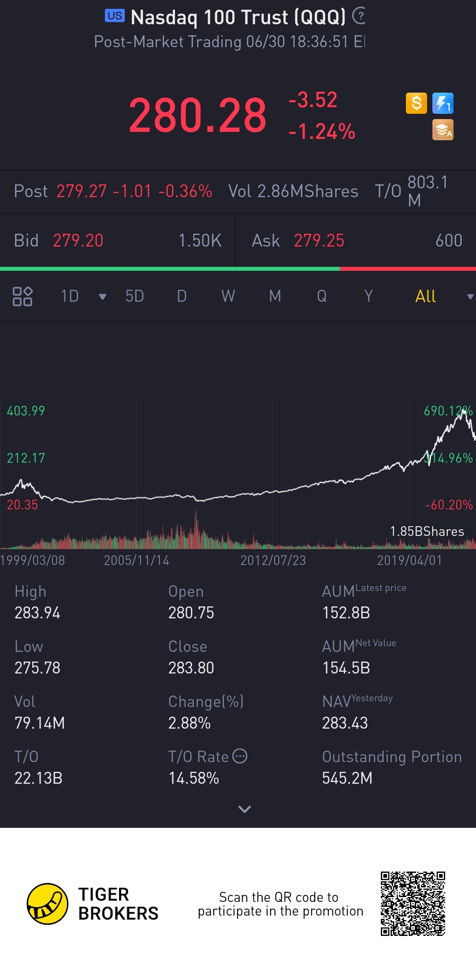The image size is (476, 980).
Task: Tap the bid/ask ratio bar
Action: point(238,269)
